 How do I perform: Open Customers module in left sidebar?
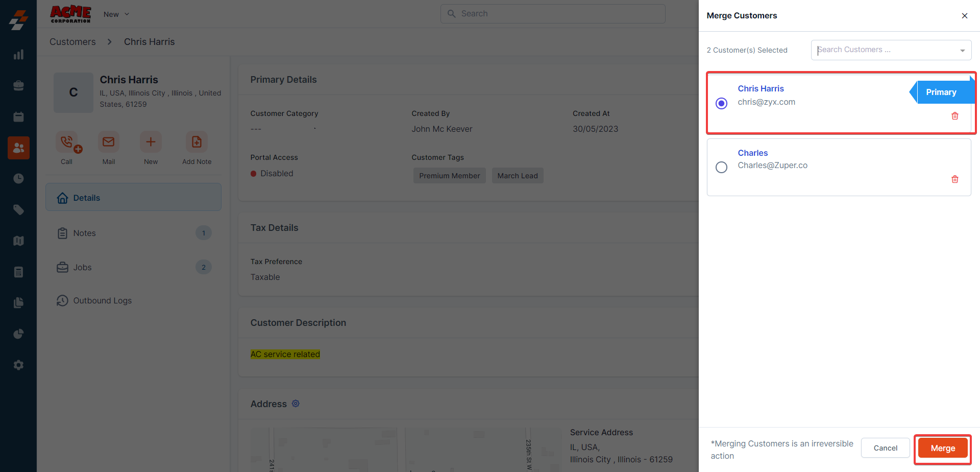(18, 148)
